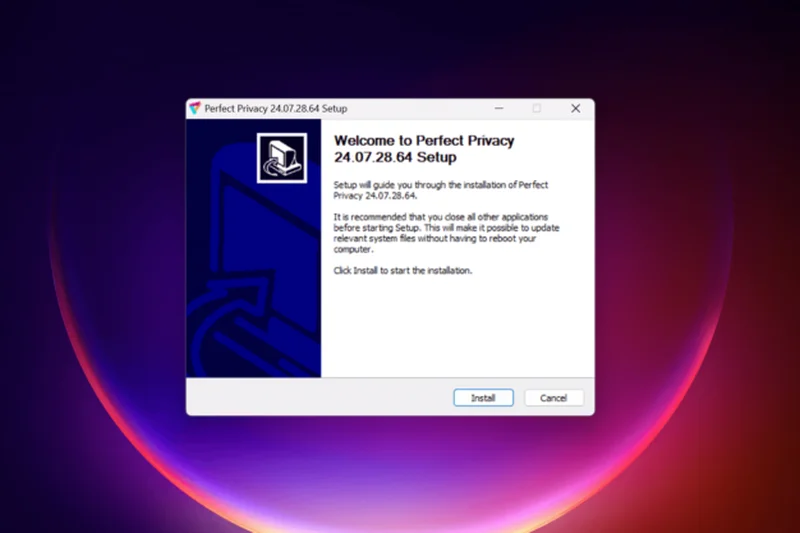The height and width of the screenshot is (533, 800).
Task: Click the 'It is recommended' paragraph
Action: click(x=446, y=233)
